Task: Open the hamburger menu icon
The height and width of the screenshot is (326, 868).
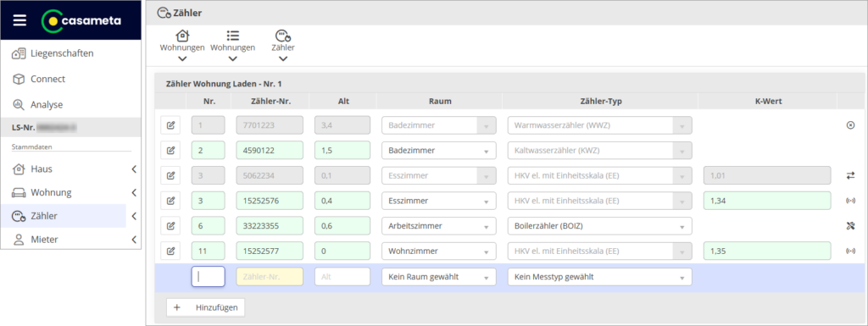Action: tap(20, 20)
